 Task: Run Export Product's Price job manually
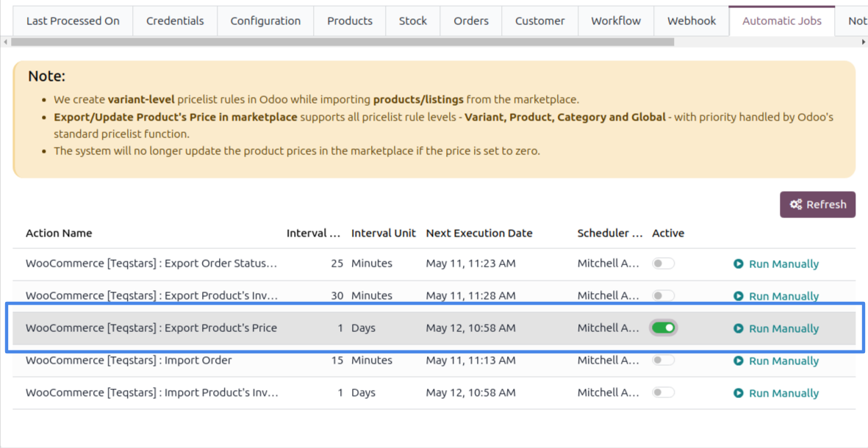pos(776,328)
